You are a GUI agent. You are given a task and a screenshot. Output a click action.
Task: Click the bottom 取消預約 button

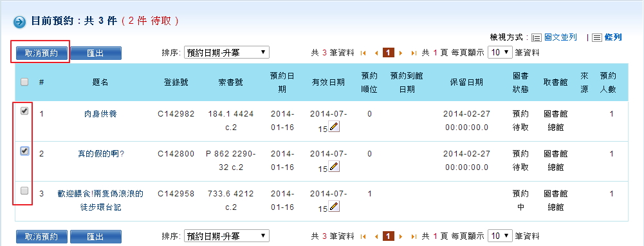(41, 237)
